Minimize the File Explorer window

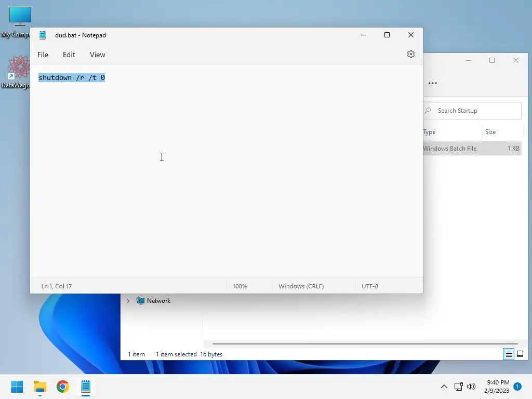pyautogui.click(x=469, y=60)
